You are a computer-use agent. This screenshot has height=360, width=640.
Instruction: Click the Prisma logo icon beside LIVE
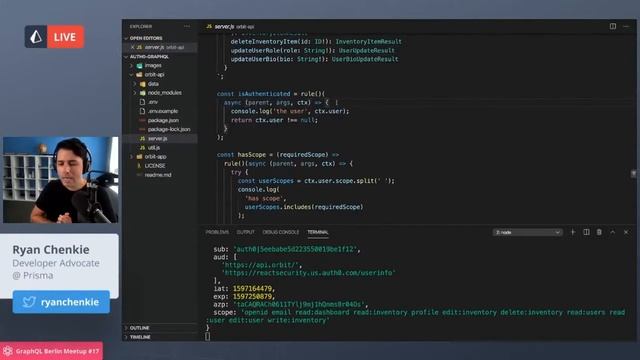(36, 37)
